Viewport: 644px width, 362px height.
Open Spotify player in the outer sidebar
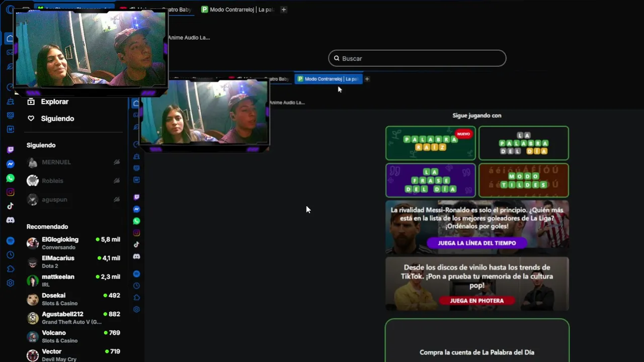[x=10, y=241]
